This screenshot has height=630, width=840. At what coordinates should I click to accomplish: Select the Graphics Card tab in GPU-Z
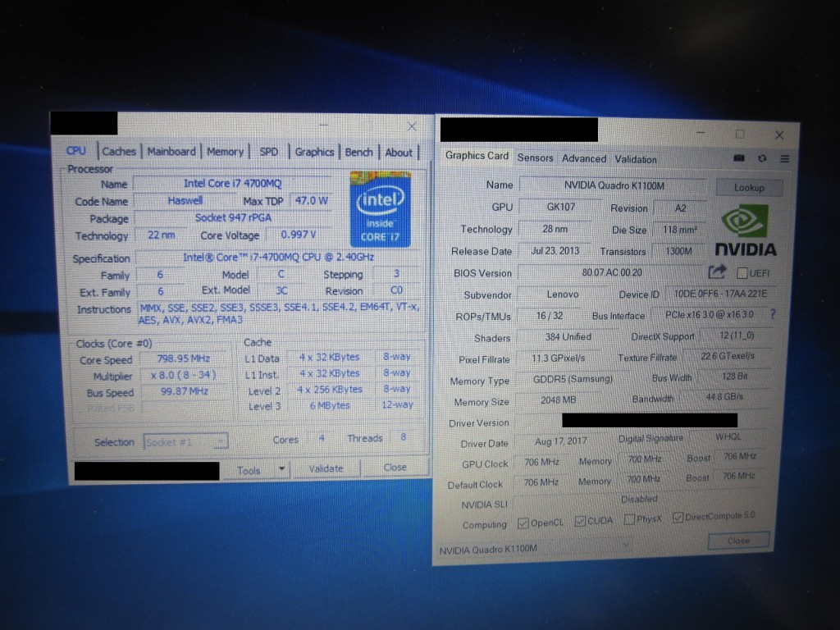coord(477,155)
